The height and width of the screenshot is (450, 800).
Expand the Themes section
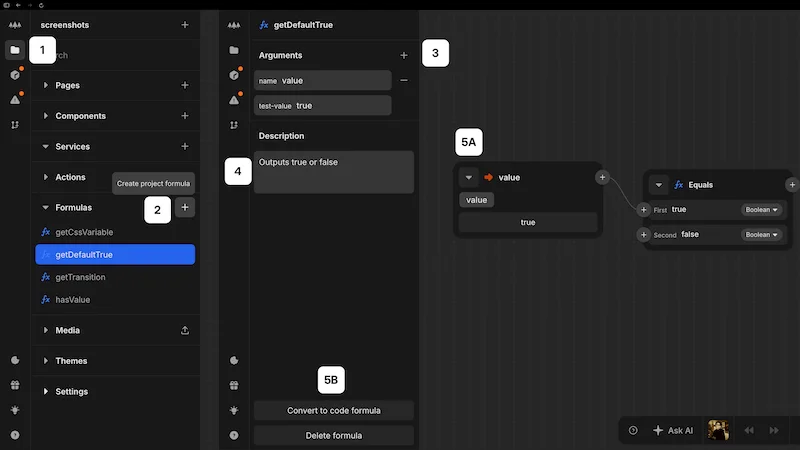[x=45, y=361]
